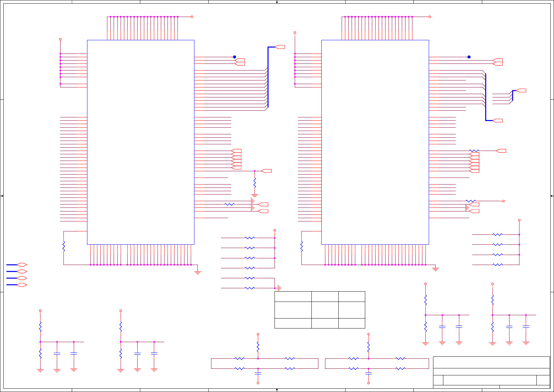Image resolution: width=554 pixels, height=392 pixels.
Task: Click top power terminal of bottom-center right network
Action: pyautogui.click(x=369, y=334)
